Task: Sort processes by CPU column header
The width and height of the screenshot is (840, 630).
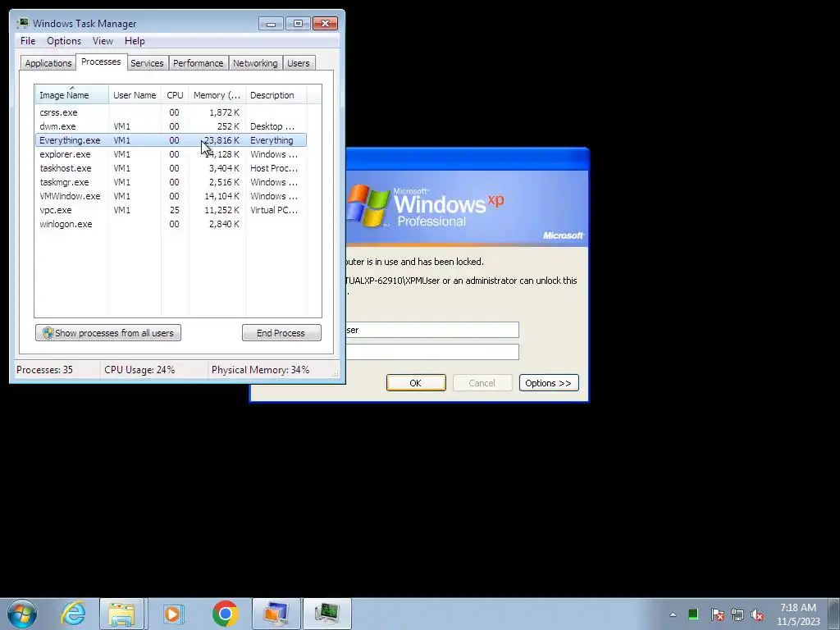Action: pos(175,95)
